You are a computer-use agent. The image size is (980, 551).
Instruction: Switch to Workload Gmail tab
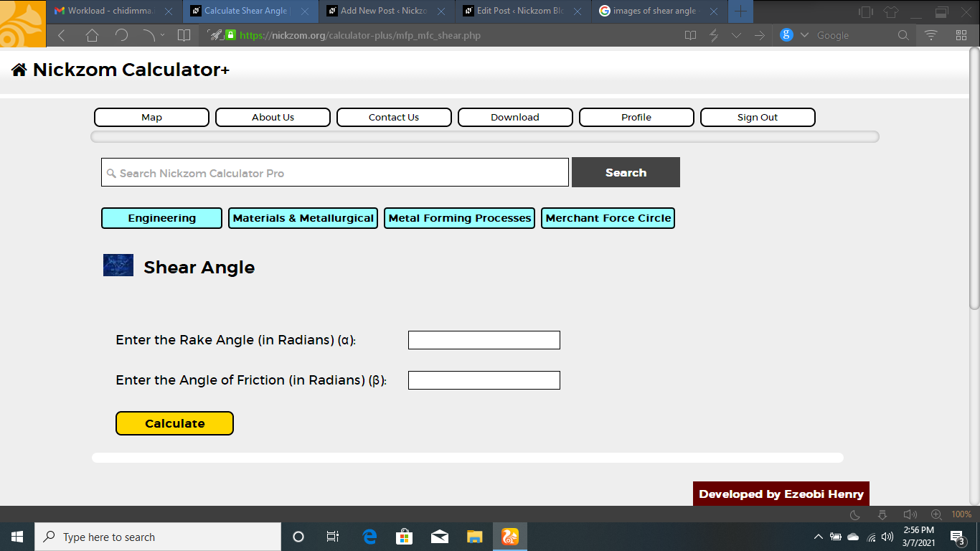[x=115, y=11]
